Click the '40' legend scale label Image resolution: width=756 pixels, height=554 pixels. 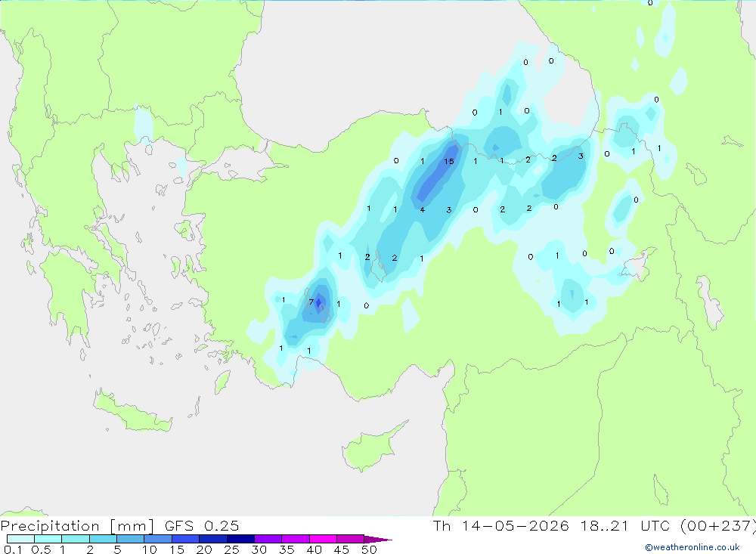click(314, 549)
